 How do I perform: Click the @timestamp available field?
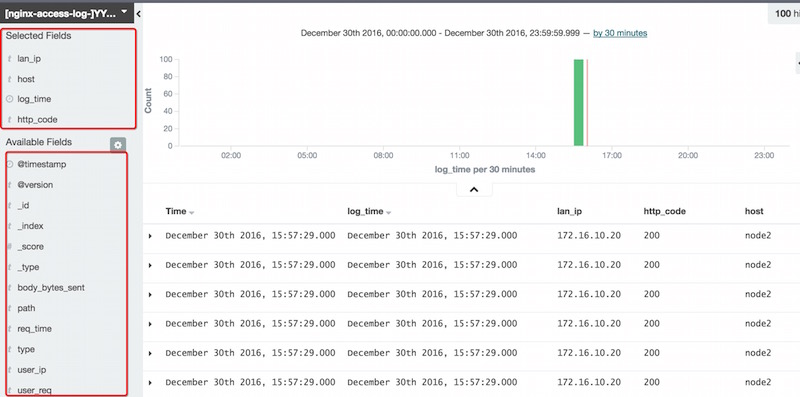[42, 164]
